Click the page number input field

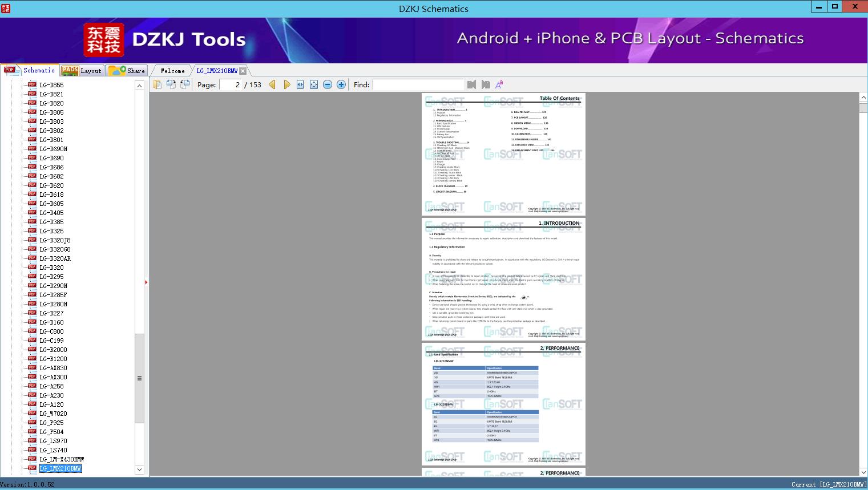(x=230, y=84)
